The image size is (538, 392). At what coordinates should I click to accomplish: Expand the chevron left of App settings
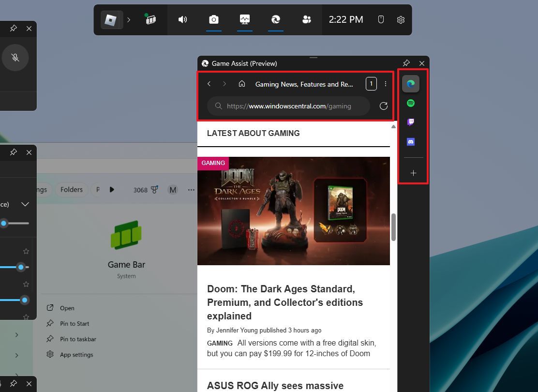pyautogui.click(x=17, y=355)
